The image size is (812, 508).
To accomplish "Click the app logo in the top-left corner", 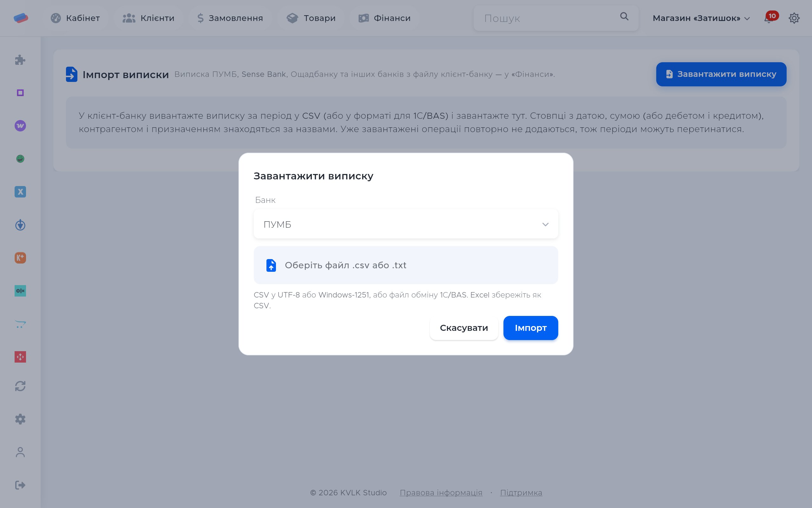I will pyautogui.click(x=21, y=18).
